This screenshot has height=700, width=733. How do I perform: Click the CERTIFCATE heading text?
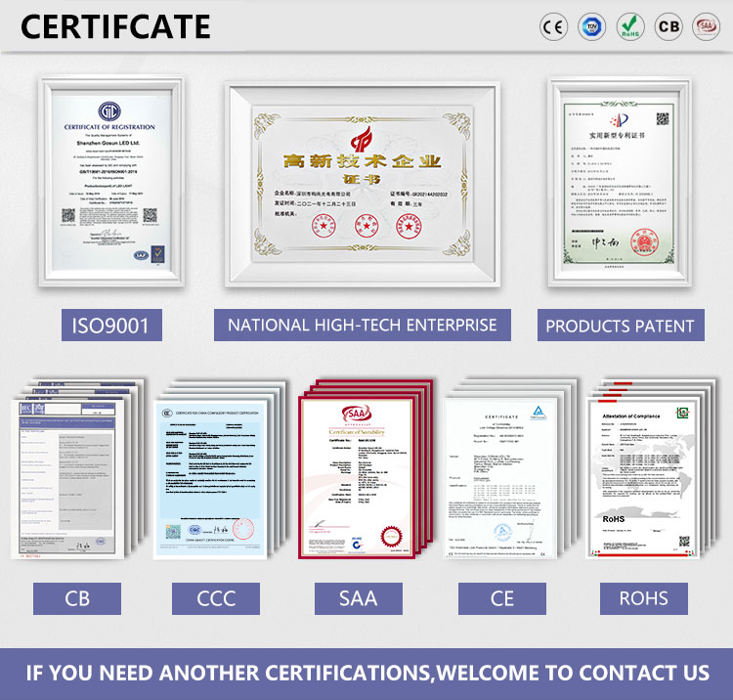[x=115, y=26]
